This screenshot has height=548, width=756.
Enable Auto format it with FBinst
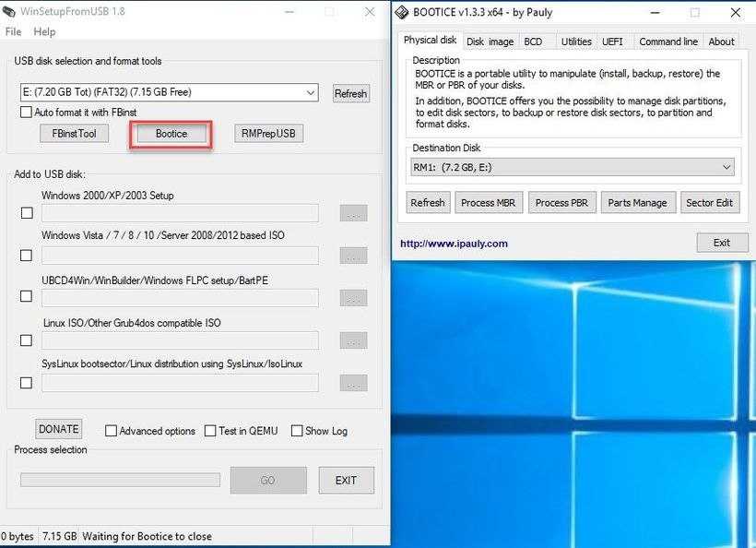tap(26, 112)
